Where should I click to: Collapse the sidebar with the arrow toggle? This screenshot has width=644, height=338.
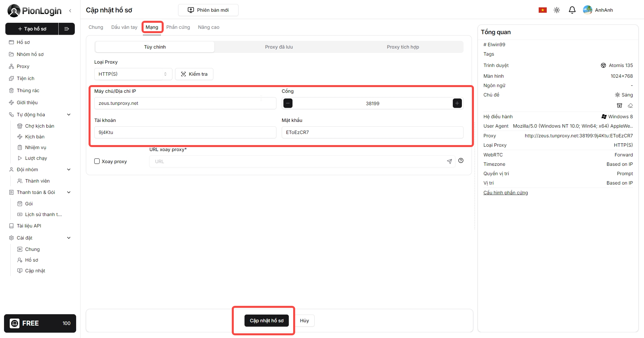[70, 10]
